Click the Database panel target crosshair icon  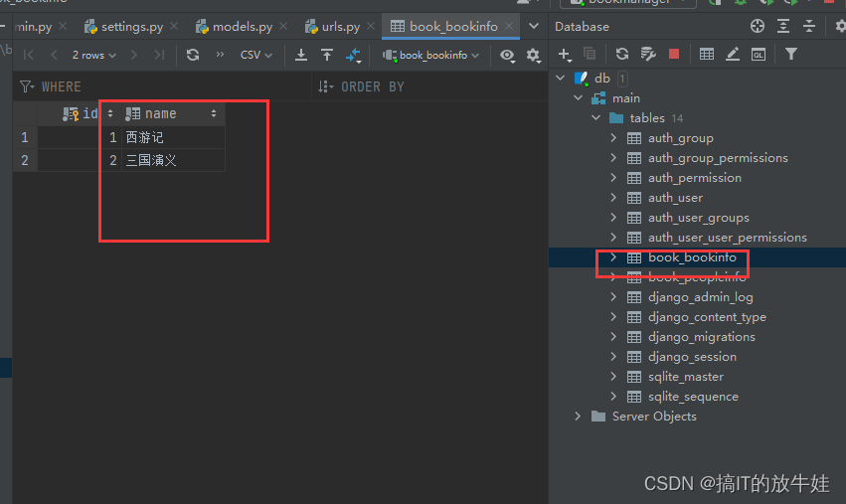point(758,26)
